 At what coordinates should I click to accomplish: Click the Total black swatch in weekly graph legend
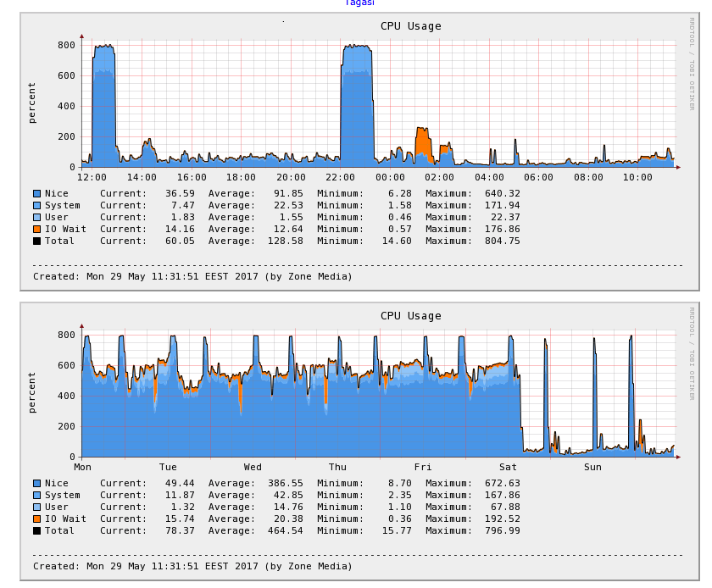pos(36,530)
